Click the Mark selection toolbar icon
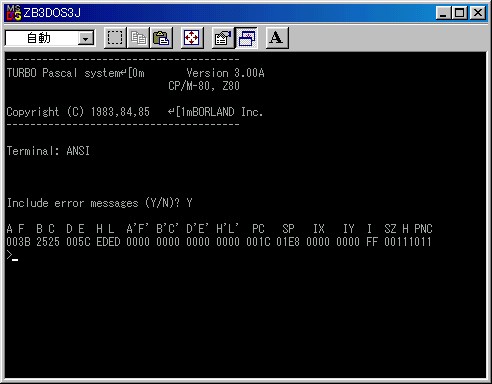Viewport: 492px width, 384px height. pyautogui.click(x=115, y=38)
